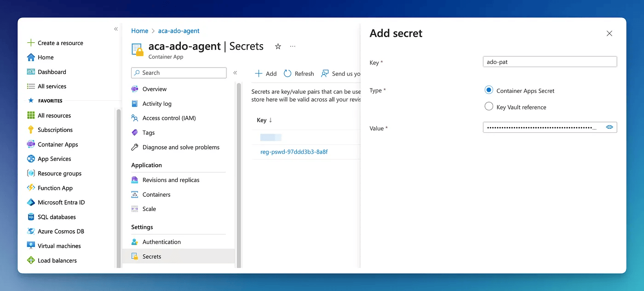The width and height of the screenshot is (644, 291).
Task: Open the reg-pswd-97ddd3b3-8a8f secret
Action: (x=293, y=152)
